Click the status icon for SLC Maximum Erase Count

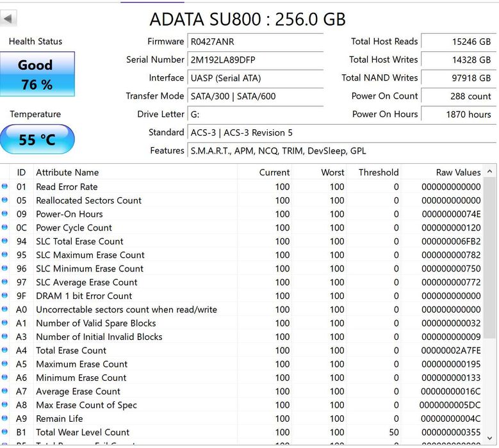pyautogui.click(x=4, y=255)
